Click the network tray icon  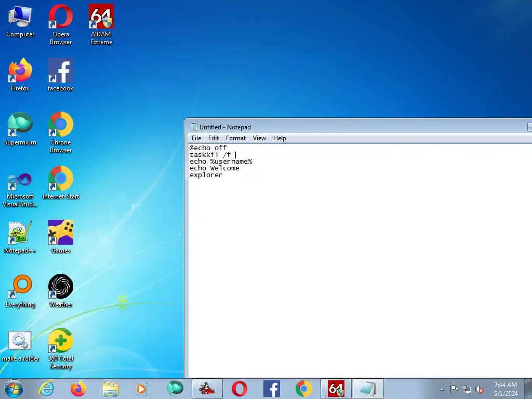tap(467, 389)
